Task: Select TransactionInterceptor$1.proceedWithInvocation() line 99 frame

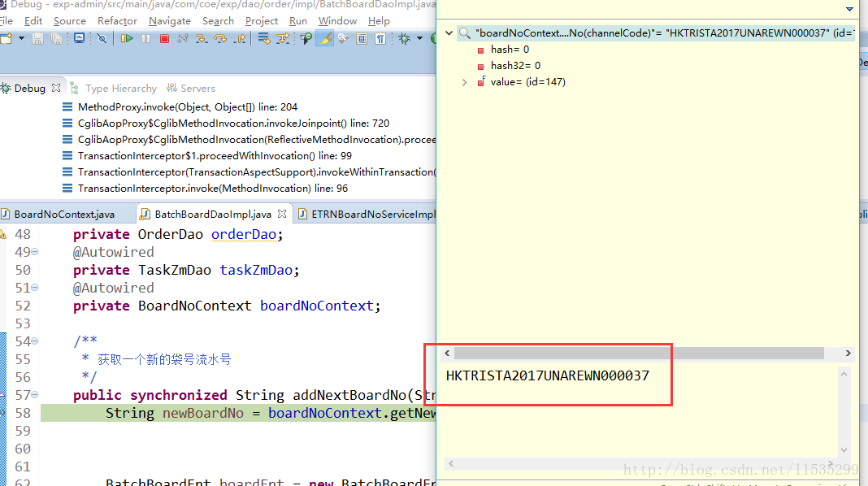Action: tap(215, 155)
